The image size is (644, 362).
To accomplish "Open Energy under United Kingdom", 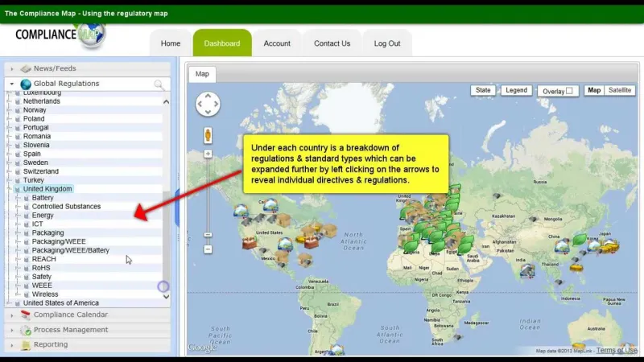I will (x=43, y=215).
